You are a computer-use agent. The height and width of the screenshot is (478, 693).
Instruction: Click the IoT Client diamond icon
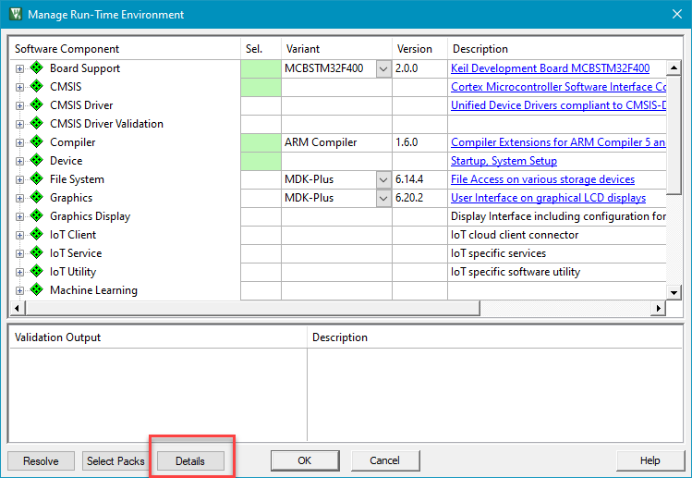pos(37,235)
